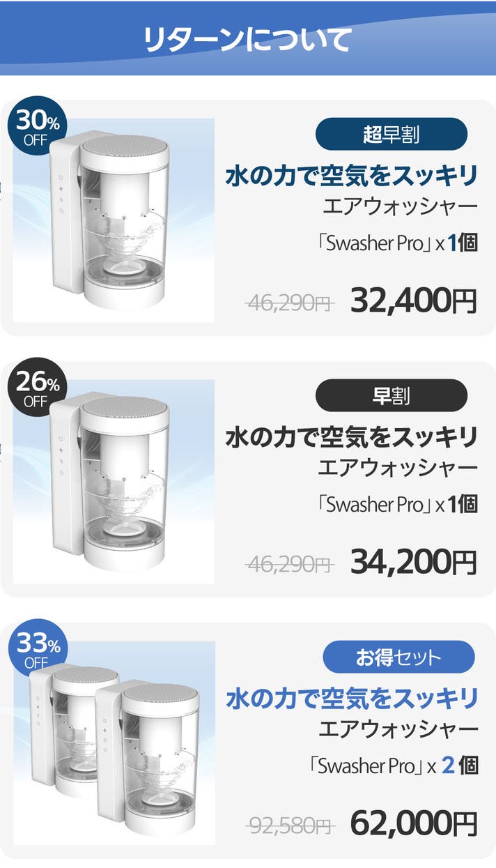Select the 超早割 pill label
The image size is (496, 868).
[x=391, y=134]
